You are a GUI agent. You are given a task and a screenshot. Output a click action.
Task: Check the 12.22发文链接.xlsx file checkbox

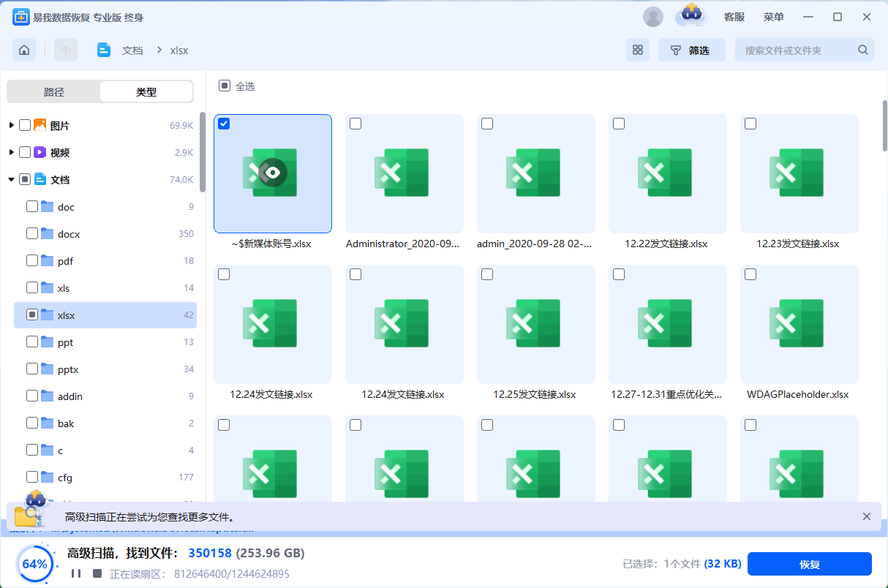619,124
